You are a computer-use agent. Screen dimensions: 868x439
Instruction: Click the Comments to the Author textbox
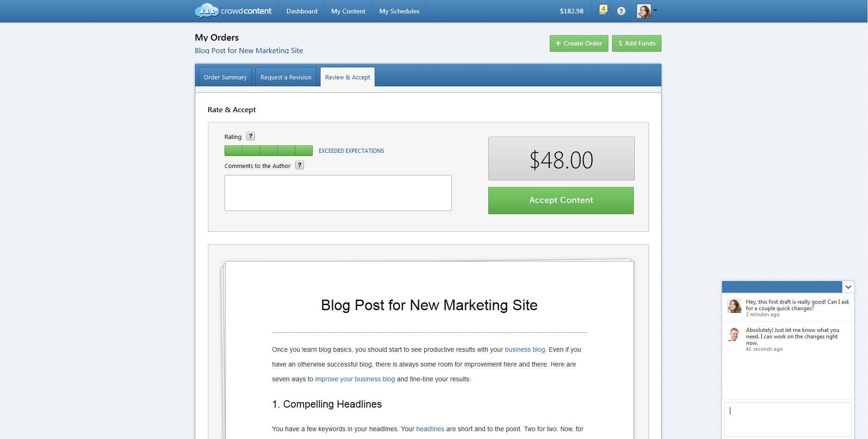(x=338, y=193)
